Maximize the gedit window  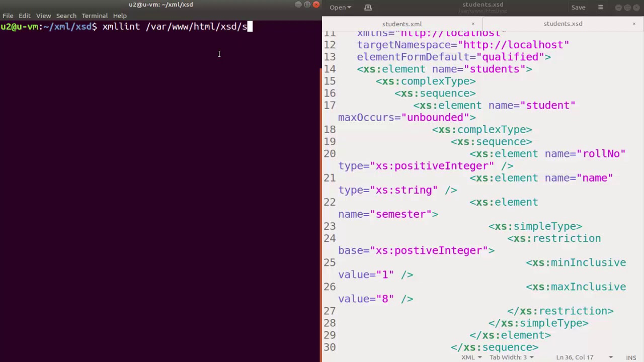(x=628, y=8)
